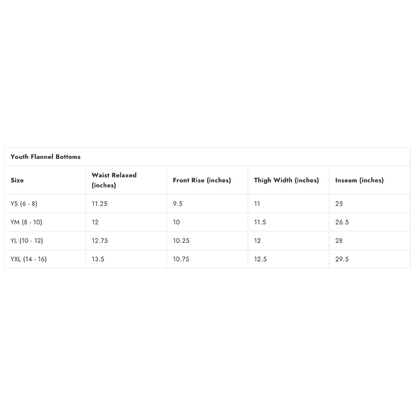
Task: Click the 10.25 front rise value
Action: 181,240
